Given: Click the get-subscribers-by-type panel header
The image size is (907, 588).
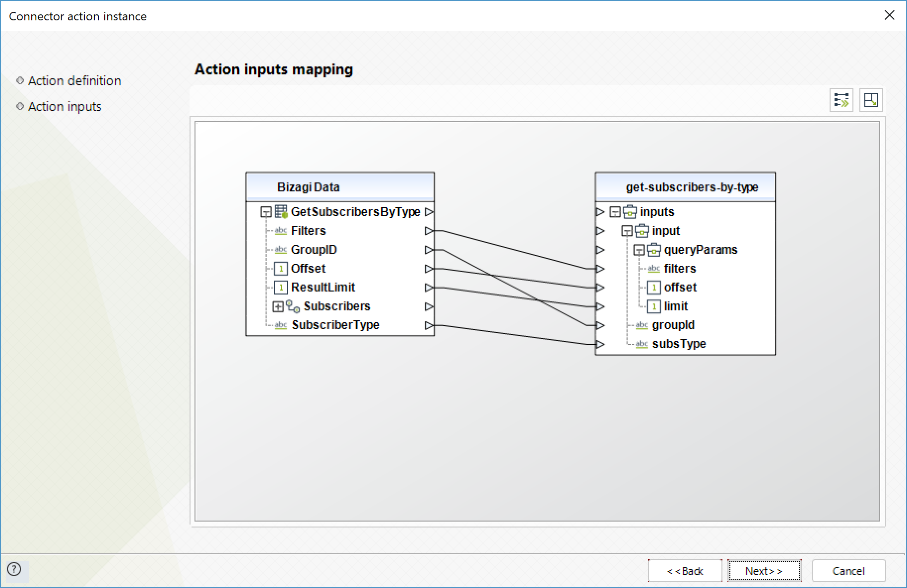Looking at the screenshot, I should [x=685, y=187].
